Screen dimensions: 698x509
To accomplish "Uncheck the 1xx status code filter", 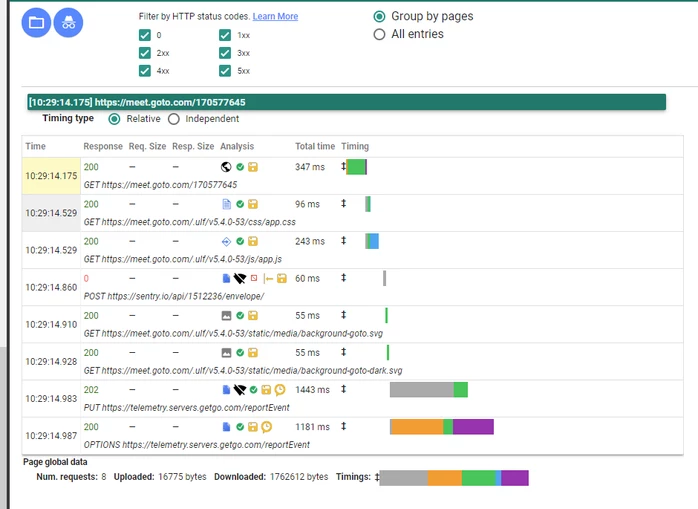I will point(225,35).
